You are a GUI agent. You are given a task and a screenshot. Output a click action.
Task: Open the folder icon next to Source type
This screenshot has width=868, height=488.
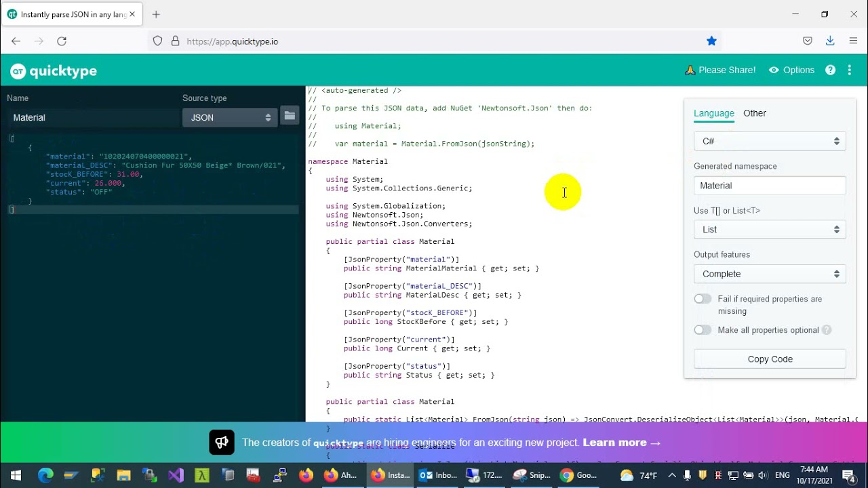click(290, 116)
